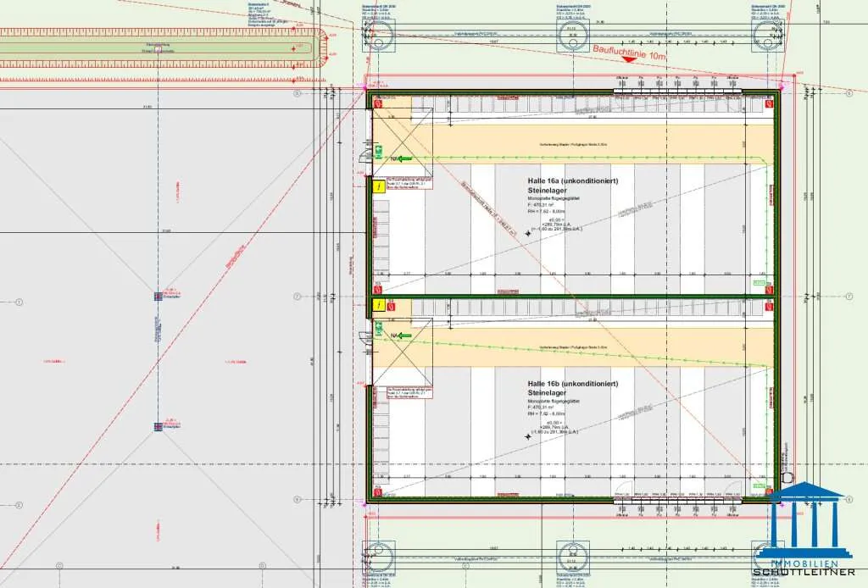Click the middle shaft circle below the building
The width and height of the screenshot is (868, 588).
(572, 556)
